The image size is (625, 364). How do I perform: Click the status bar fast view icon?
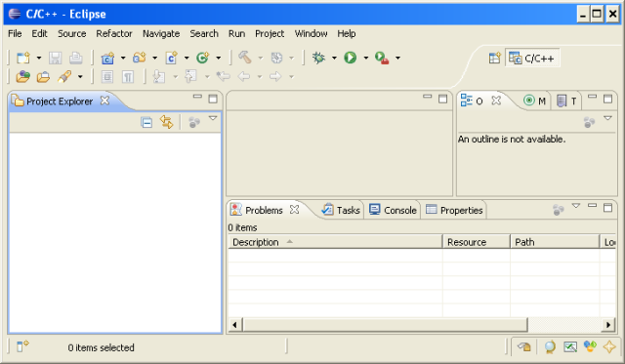(x=22, y=346)
